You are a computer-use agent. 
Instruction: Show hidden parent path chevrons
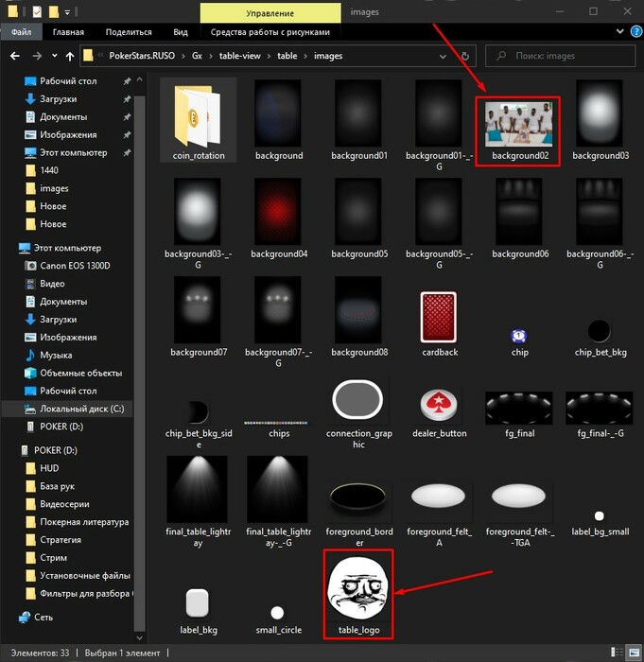[101, 56]
